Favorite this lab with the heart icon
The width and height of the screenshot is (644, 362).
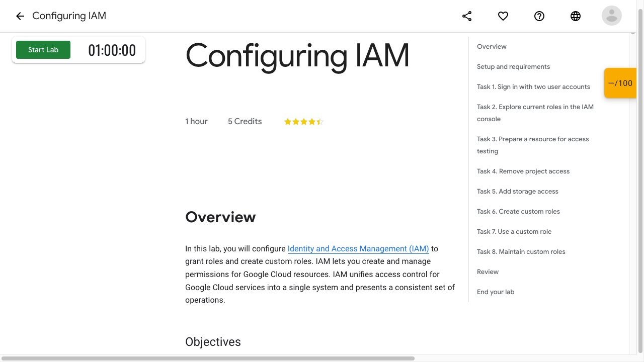[x=503, y=16]
